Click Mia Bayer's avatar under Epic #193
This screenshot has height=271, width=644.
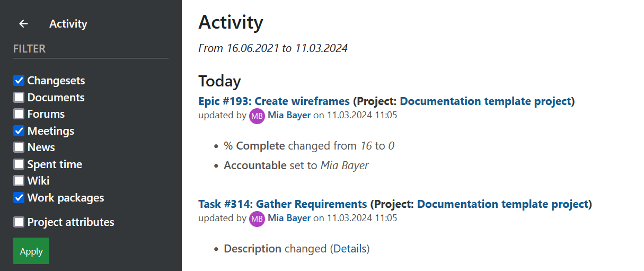[257, 116]
